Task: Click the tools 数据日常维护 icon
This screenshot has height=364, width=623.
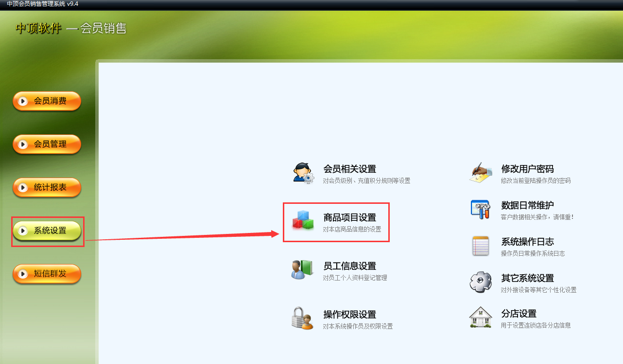Action: click(481, 209)
